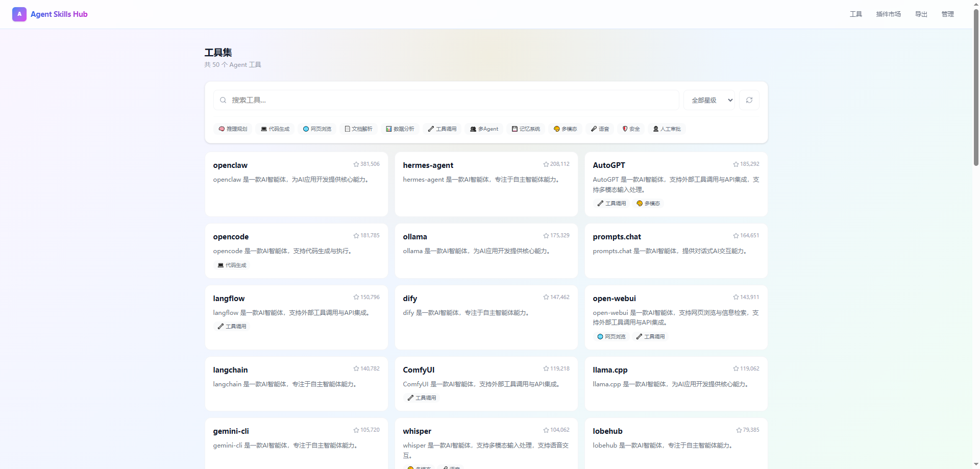This screenshot has height=469, width=980.
Task: Open the ComfyUI tool card title
Action: [419, 370]
